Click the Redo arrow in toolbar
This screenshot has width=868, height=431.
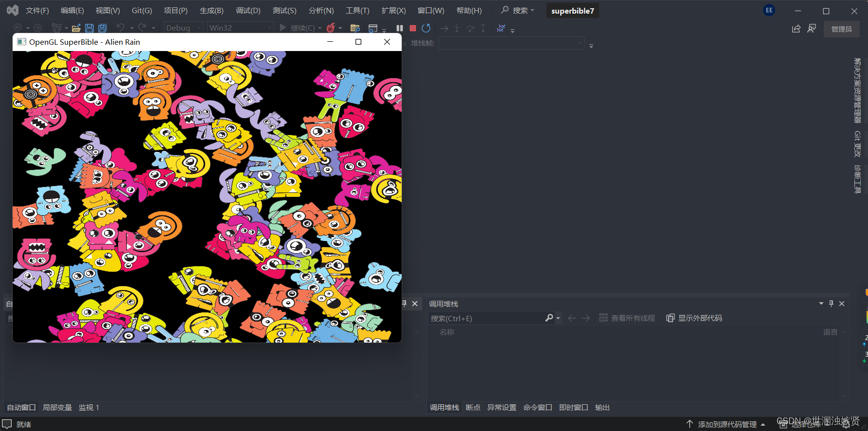(142, 28)
